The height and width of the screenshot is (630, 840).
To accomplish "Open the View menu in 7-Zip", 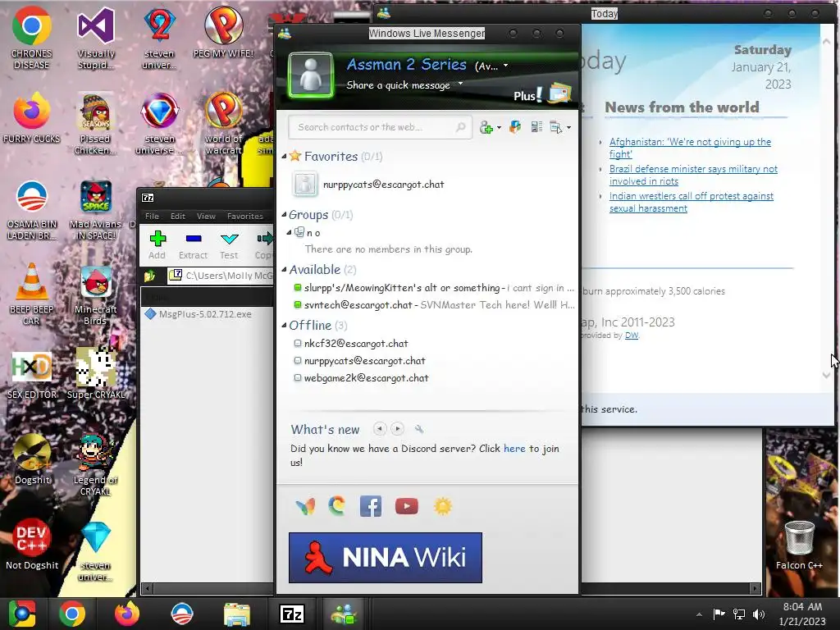I will (x=206, y=216).
